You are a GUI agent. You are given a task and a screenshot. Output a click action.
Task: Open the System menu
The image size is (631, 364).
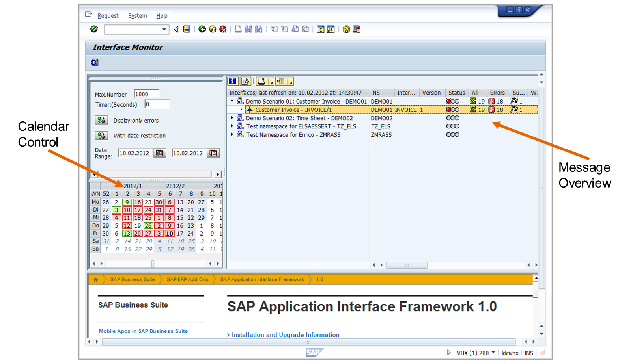(138, 16)
